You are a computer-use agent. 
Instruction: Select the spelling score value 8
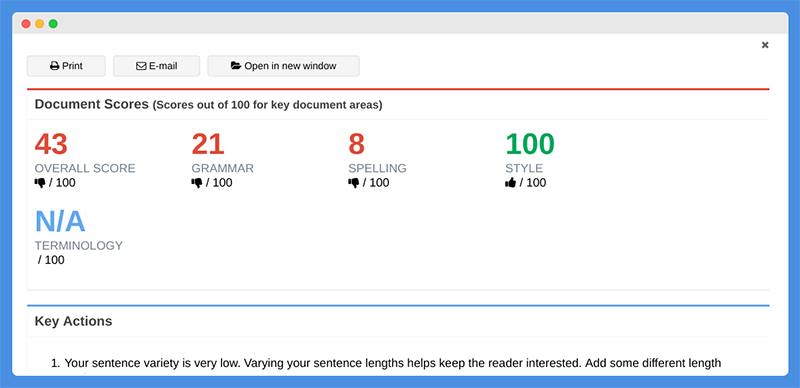pos(357,144)
